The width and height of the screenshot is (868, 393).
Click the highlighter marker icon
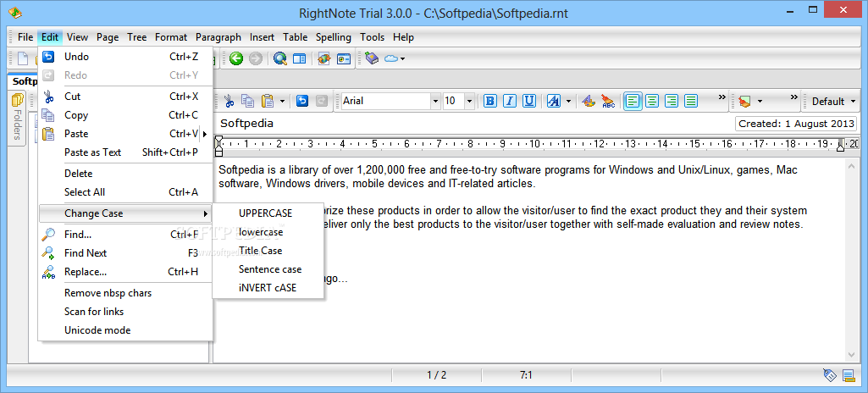(744, 102)
